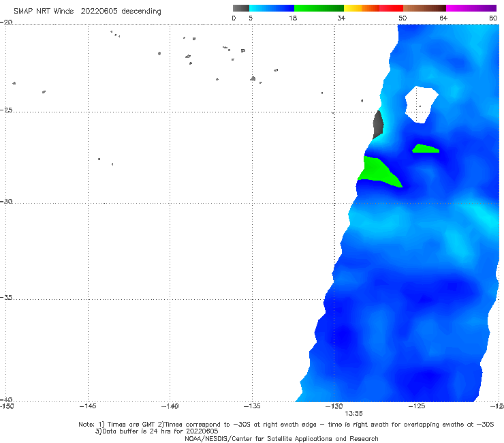Click the title text 'SMAP NRT Winds'
The height and width of the screenshot is (443, 504).
click(x=44, y=11)
